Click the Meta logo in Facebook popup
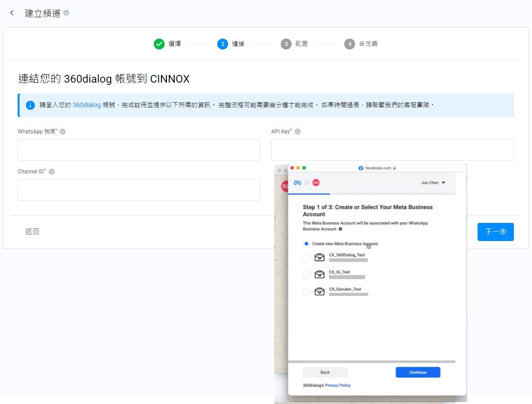 (298, 182)
